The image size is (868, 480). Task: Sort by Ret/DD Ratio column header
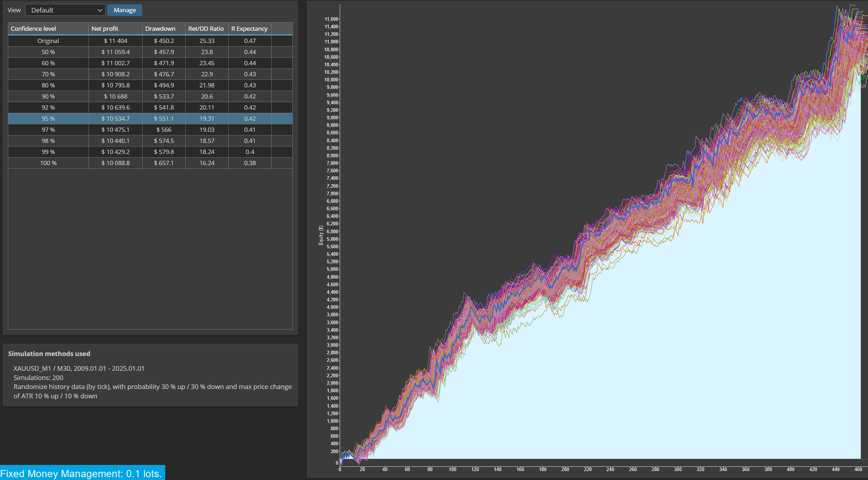tap(207, 29)
